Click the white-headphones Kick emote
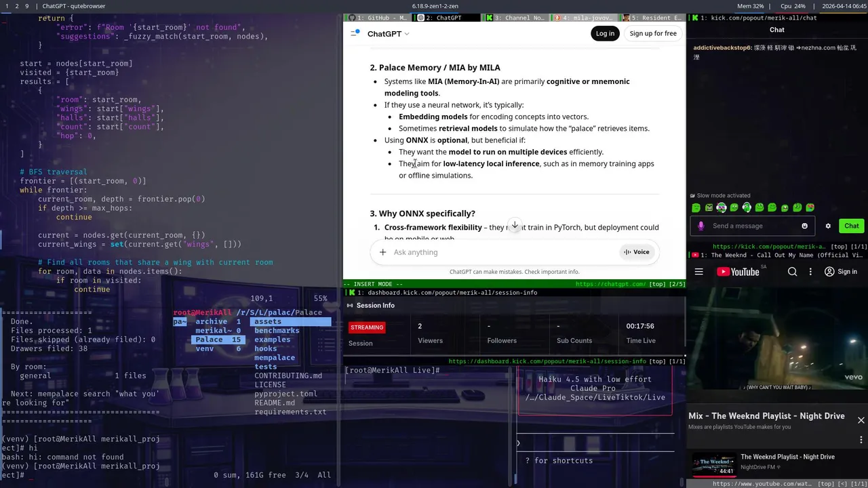The image size is (868, 488). click(x=747, y=207)
